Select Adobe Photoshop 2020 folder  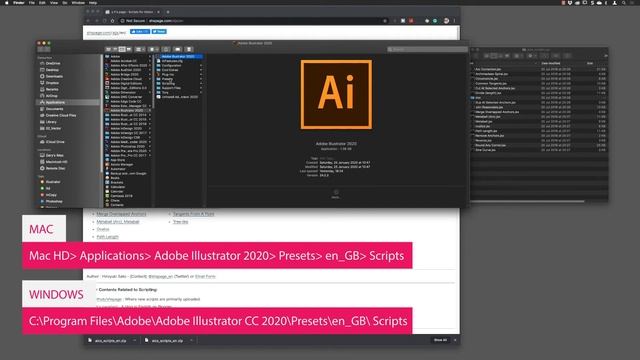coord(127,146)
